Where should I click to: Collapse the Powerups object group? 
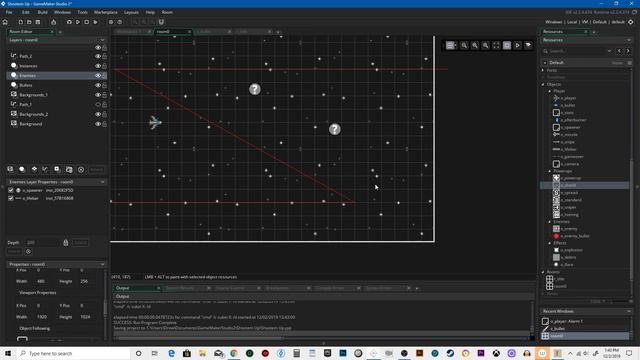tap(550, 171)
